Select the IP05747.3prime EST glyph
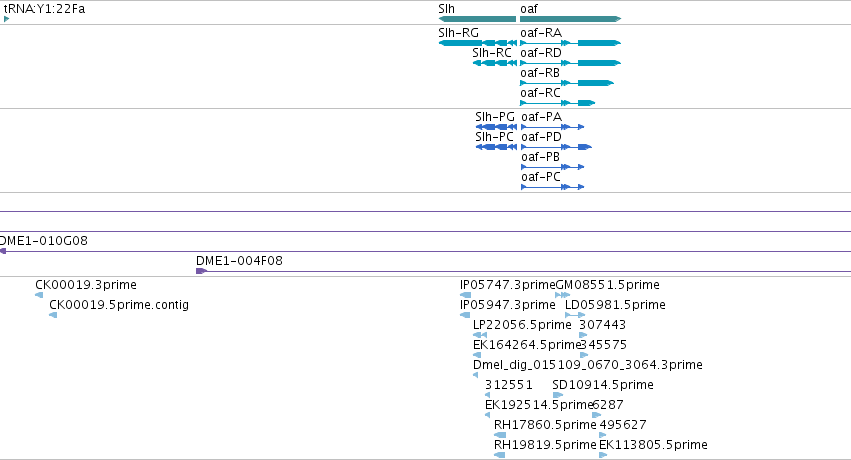 465,295
